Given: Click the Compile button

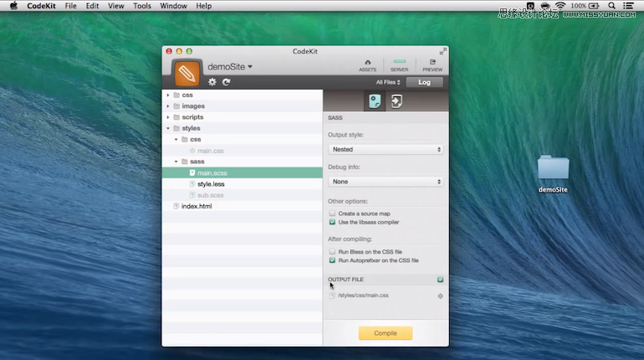Looking at the screenshot, I should 386,333.
